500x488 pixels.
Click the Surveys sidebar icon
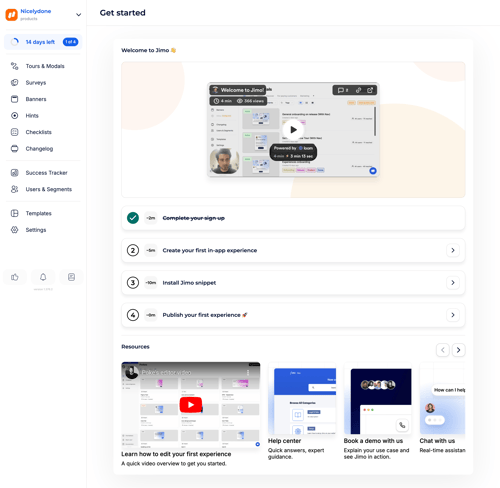15,82
